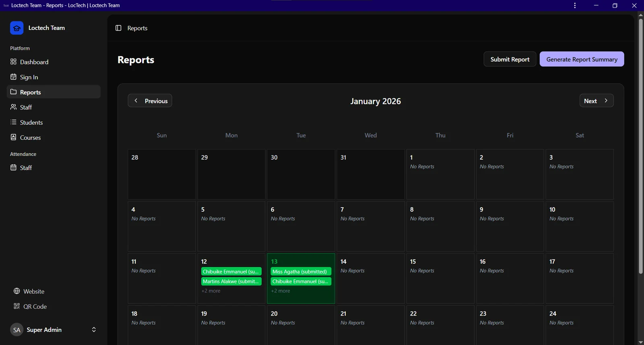
Task: Select the January 24 calendar cell
Action: click(580, 325)
